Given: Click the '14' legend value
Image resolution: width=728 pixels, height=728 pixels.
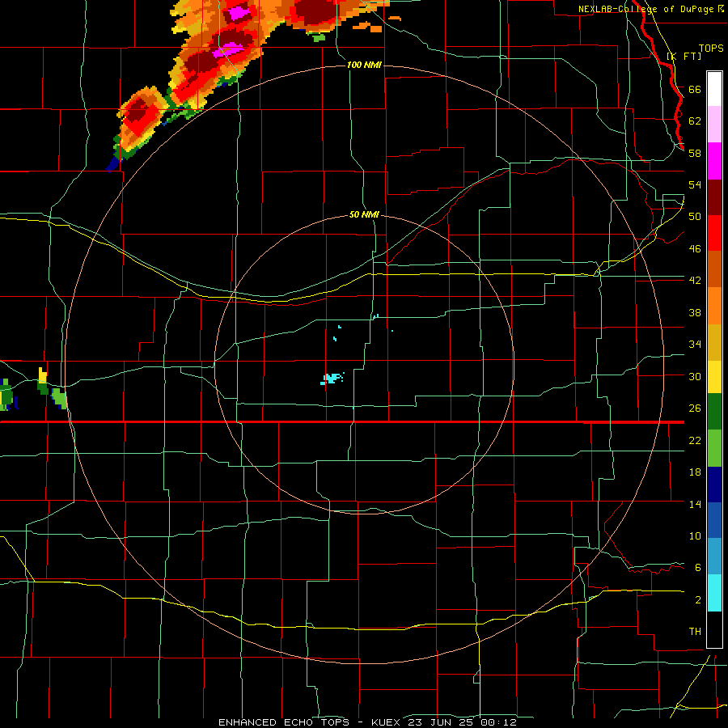Looking at the screenshot, I should (x=695, y=504).
